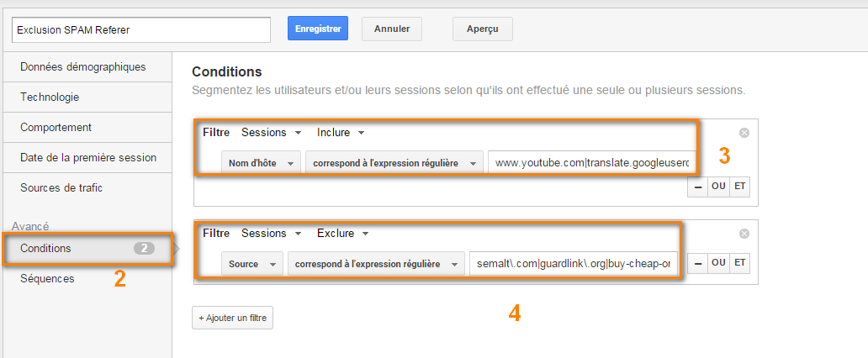Open the Inclure dropdown in the first filter
This screenshot has height=358, width=868.
coord(341,133)
